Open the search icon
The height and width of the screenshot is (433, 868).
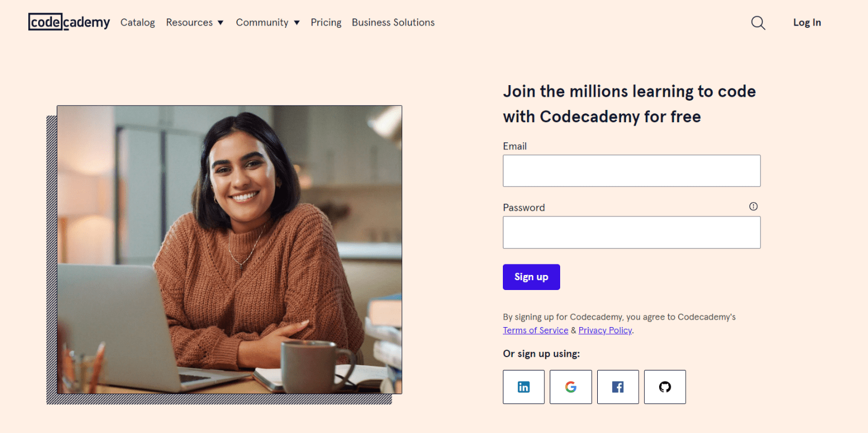[x=758, y=23]
